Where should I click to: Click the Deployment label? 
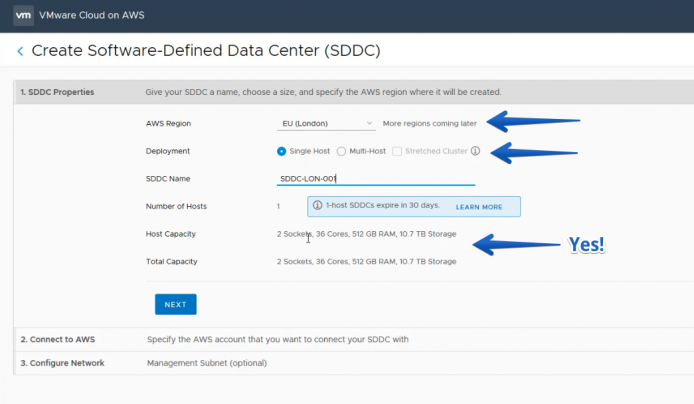tap(168, 151)
